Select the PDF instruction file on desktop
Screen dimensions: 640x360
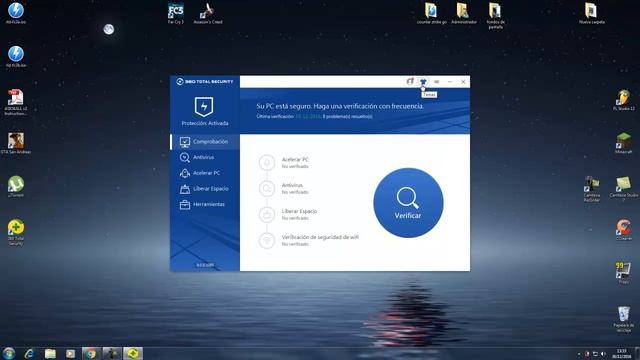(16, 102)
